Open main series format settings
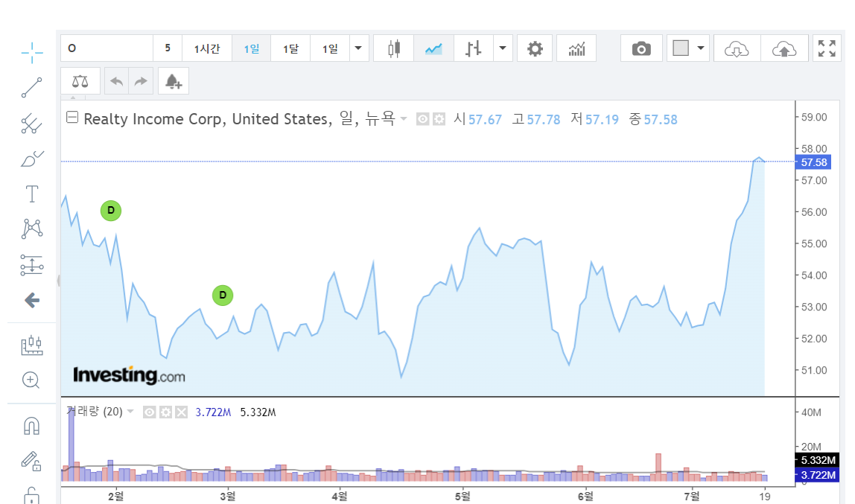The image size is (855, 504). click(439, 119)
